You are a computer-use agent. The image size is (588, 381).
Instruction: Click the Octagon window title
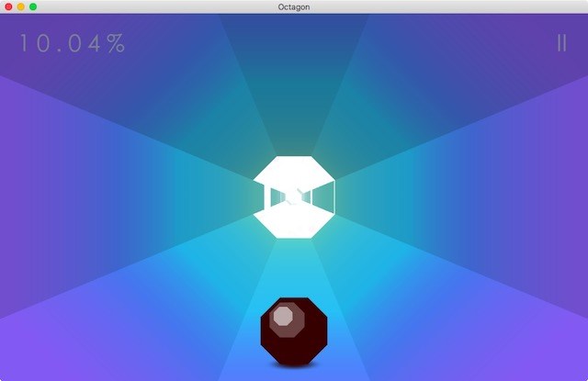294,6
